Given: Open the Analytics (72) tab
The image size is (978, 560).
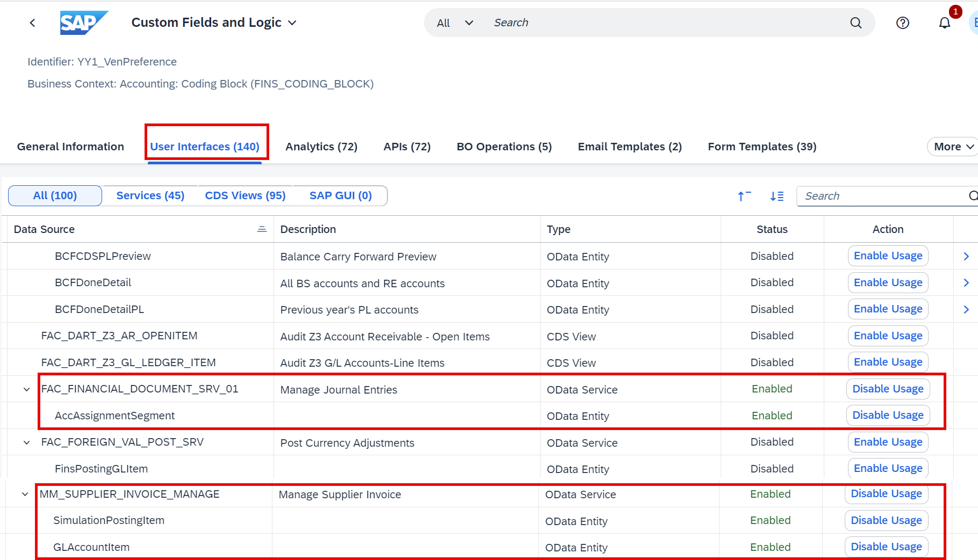Looking at the screenshot, I should tap(321, 147).
